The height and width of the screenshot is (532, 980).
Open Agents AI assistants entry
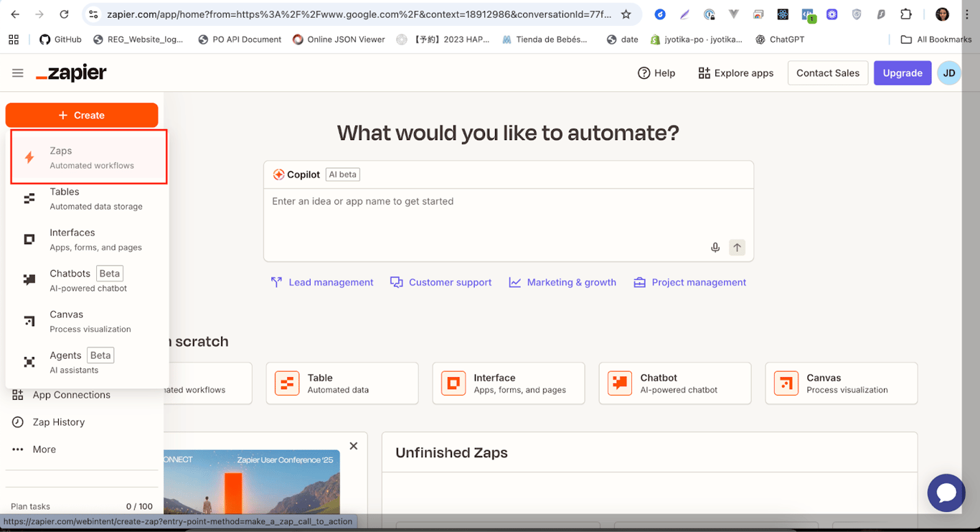[x=89, y=362]
